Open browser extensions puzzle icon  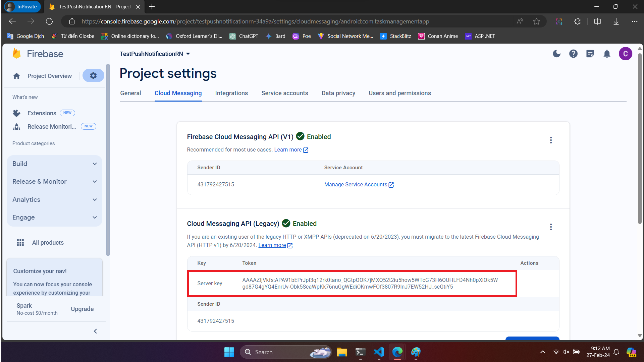click(x=577, y=21)
